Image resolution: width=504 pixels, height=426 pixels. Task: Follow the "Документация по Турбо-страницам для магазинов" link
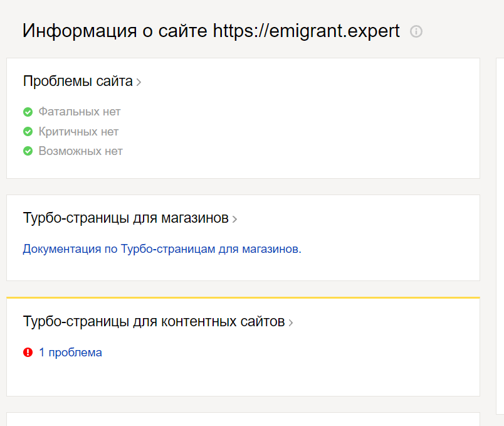[x=162, y=249]
